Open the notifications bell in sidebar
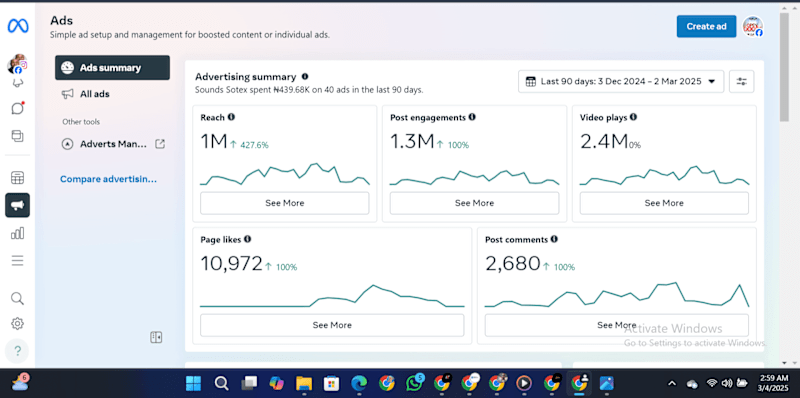This screenshot has width=800, height=398. [x=17, y=83]
